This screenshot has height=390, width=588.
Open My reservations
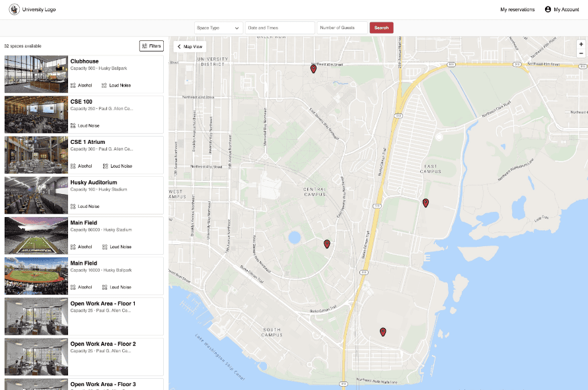(516, 9)
